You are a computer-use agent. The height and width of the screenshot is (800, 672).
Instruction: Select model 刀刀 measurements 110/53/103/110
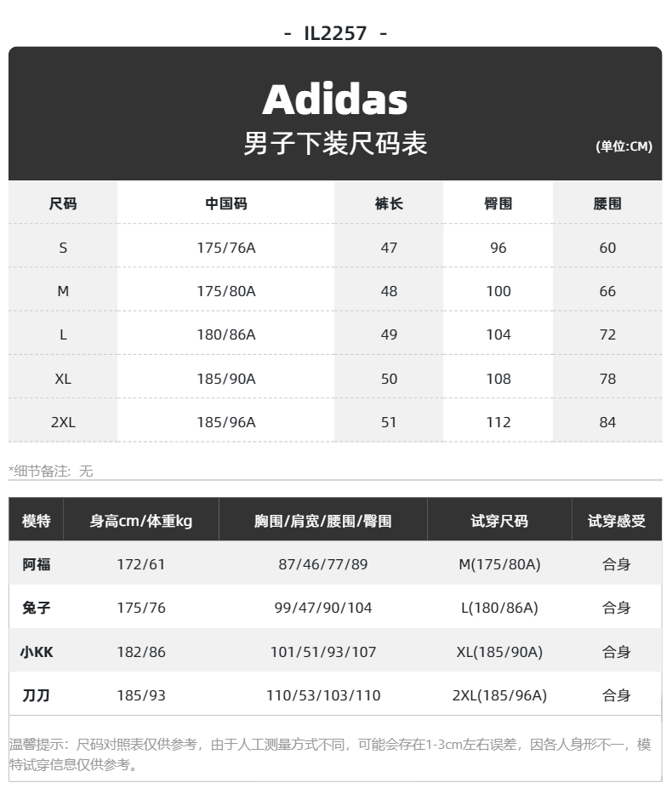pyautogui.click(x=323, y=695)
